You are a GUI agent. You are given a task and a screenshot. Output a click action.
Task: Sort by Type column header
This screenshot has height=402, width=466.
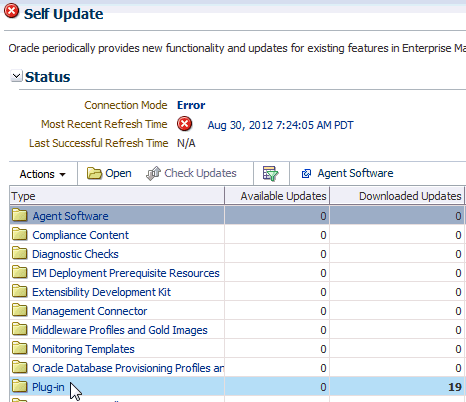tap(117, 196)
